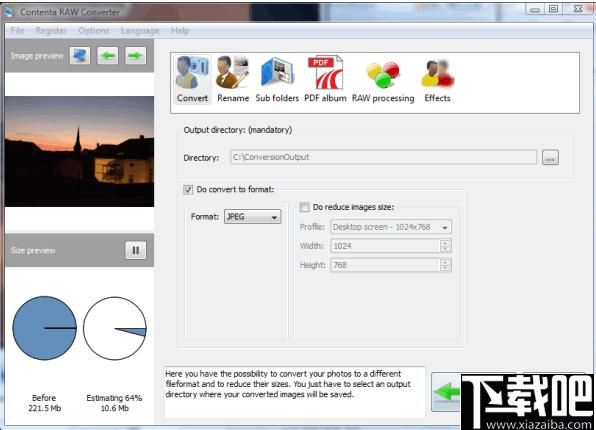Viewport: 596px width, 430px height.
Task: Click the full-screen image preview monitor icon
Action: [80, 56]
